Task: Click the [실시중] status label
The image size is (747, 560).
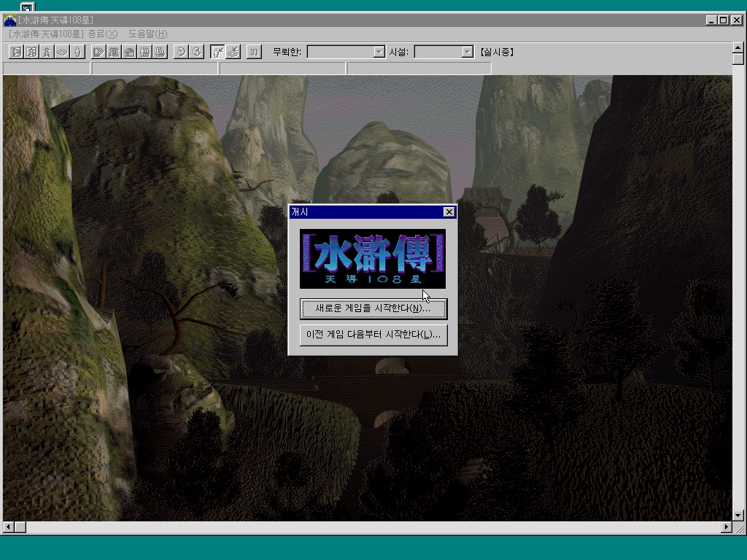Action: pos(497,52)
